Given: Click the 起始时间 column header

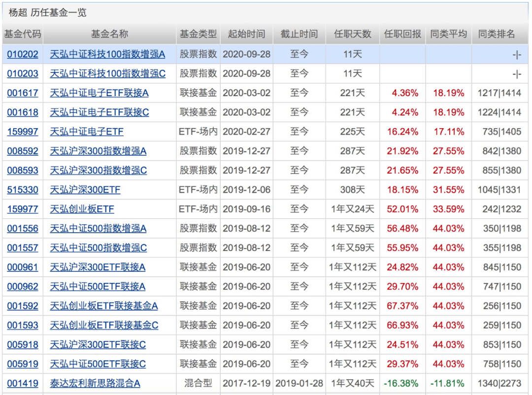Looking at the screenshot, I should [247, 34].
